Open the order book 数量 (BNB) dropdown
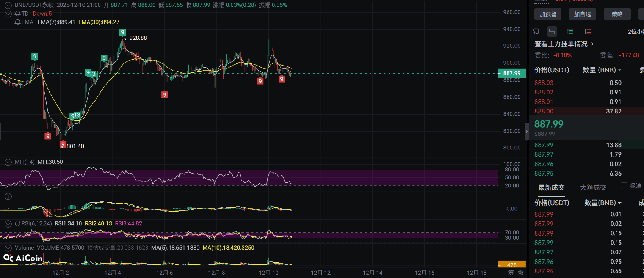This screenshot has width=644, height=278. pos(602,70)
